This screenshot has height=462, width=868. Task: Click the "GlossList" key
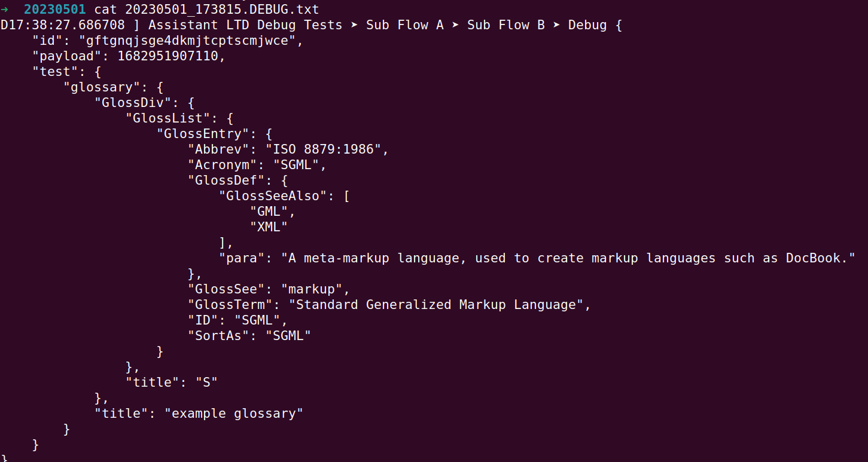pyautogui.click(x=168, y=118)
